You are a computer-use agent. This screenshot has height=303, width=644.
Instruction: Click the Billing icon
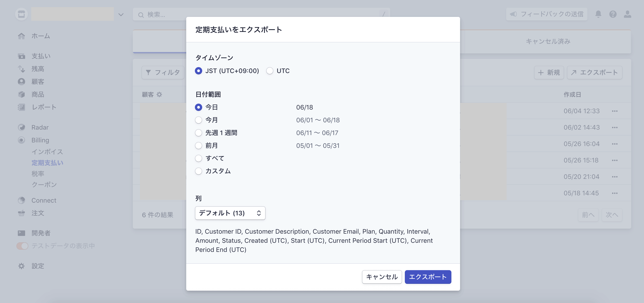[x=21, y=140]
